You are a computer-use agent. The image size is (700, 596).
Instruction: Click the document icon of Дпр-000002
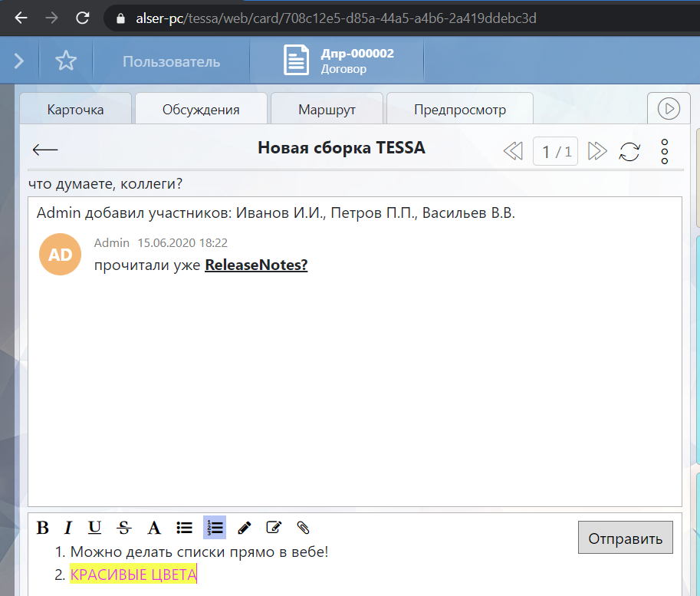tap(296, 60)
